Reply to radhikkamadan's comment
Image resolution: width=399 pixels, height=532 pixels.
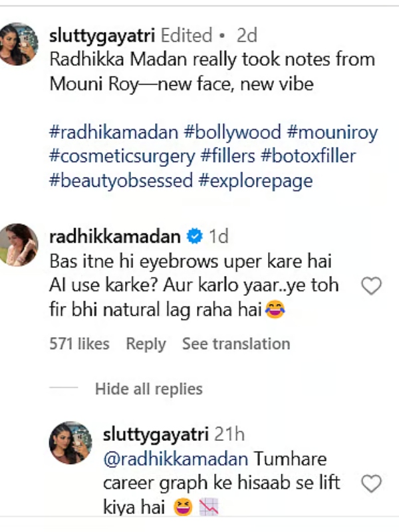[146, 344]
